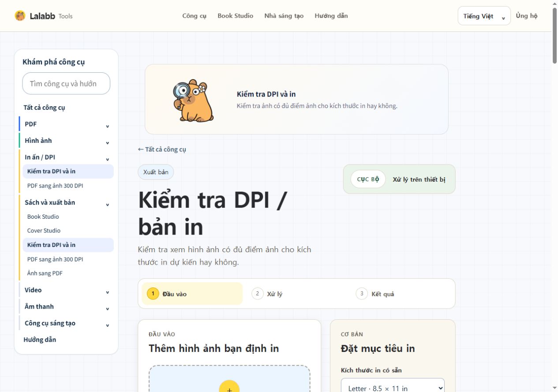Open Hướng dẫn at sidebar bottom
The width and height of the screenshot is (558, 392).
pos(40,340)
